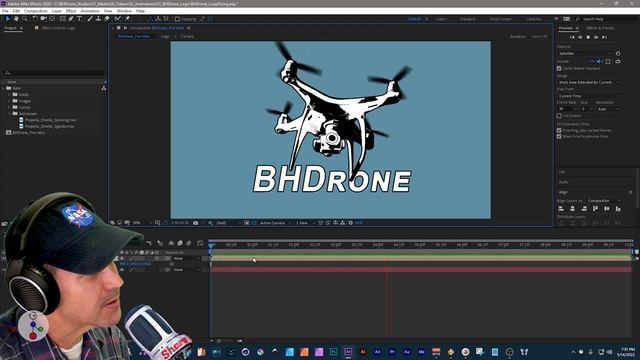
Task: Select the Roto Brush tool
Action: click(x=118, y=19)
